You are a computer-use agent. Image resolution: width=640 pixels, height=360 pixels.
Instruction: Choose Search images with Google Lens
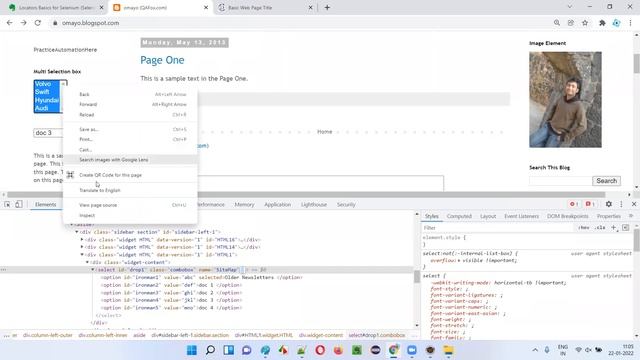pyautogui.click(x=130, y=160)
